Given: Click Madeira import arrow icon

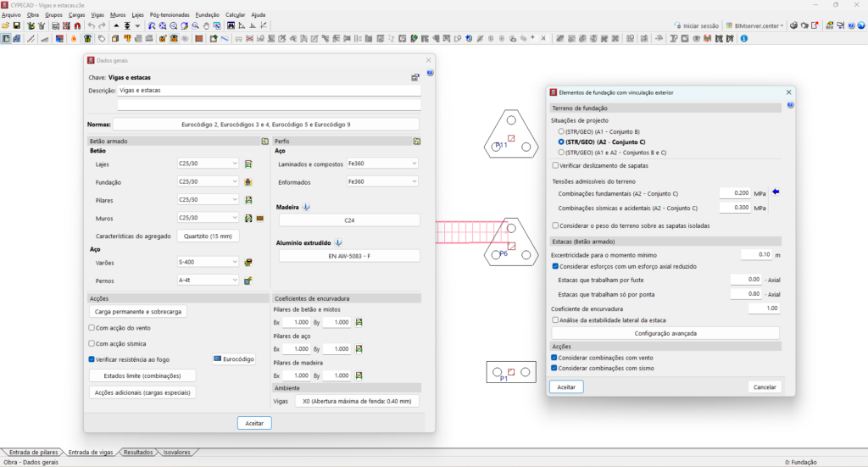Looking at the screenshot, I should pyautogui.click(x=306, y=207).
